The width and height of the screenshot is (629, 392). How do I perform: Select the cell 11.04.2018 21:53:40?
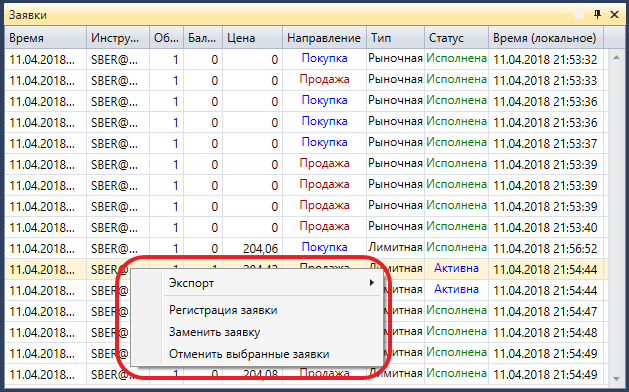tap(545, 227)
